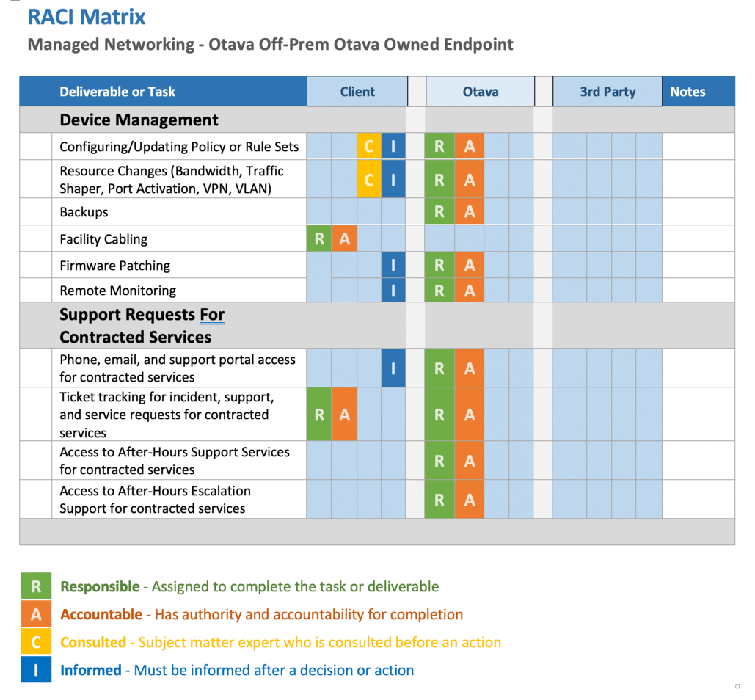This screenshot has height=700, width=755.
Task: Click orange A cell in Remote Monitoring row
Action: click(469, 291)
